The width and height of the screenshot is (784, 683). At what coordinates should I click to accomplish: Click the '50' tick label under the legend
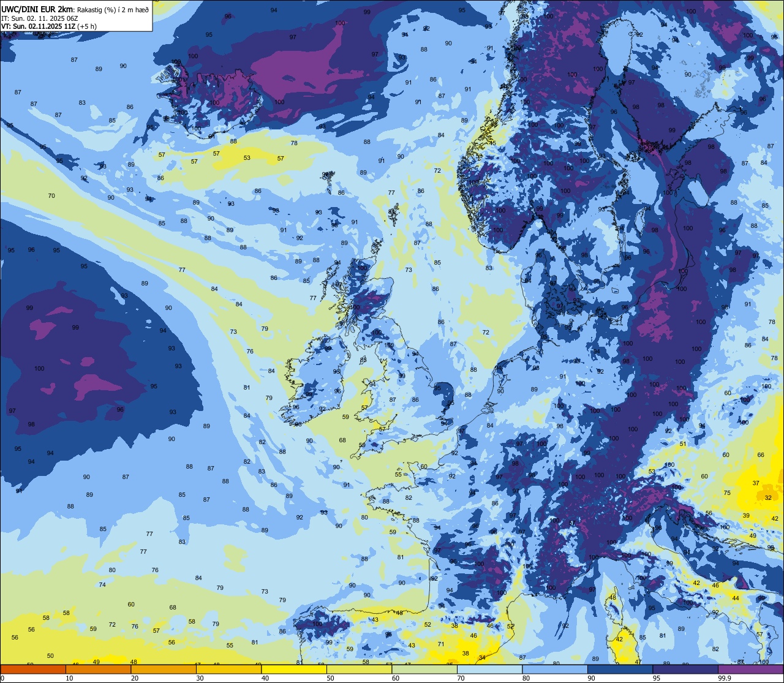point(330,678)
